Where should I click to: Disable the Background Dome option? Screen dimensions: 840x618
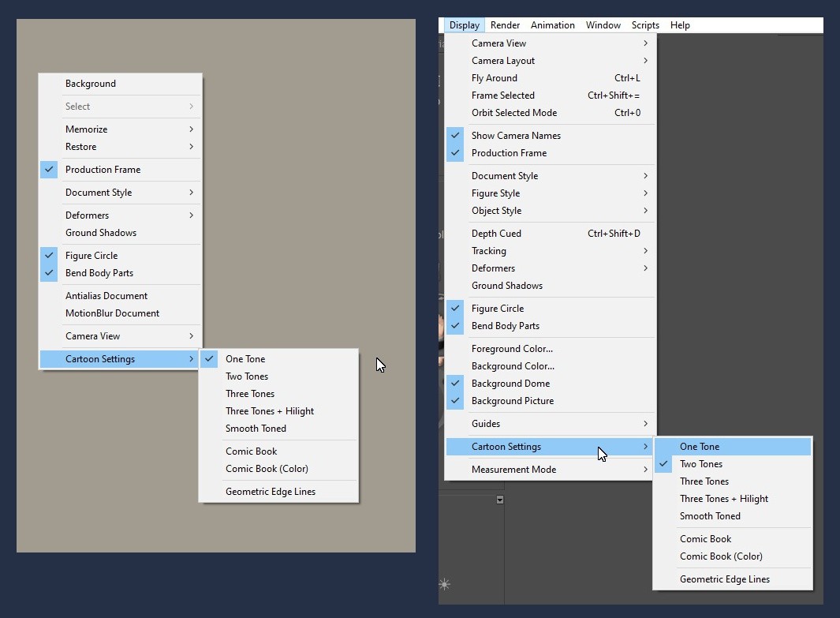(x=510, y=384)
